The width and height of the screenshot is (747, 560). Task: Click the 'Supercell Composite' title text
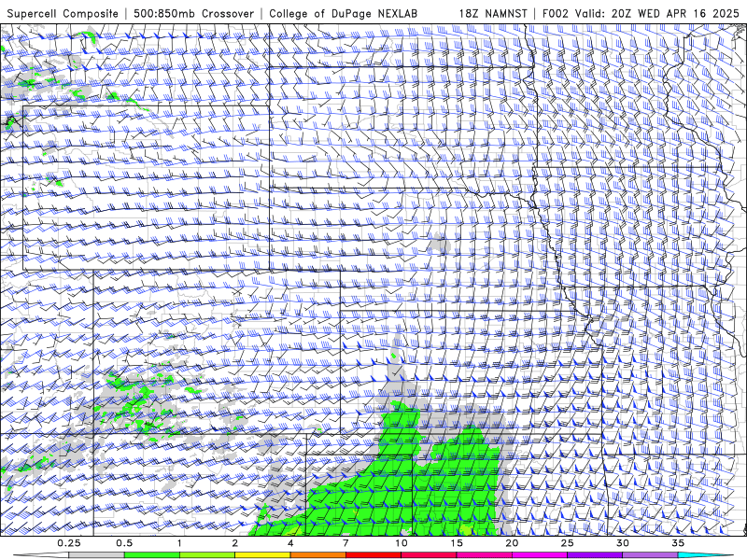63,13
